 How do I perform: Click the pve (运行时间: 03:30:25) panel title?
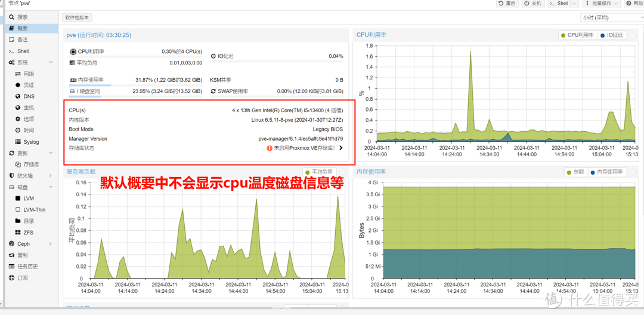(98, 35)
